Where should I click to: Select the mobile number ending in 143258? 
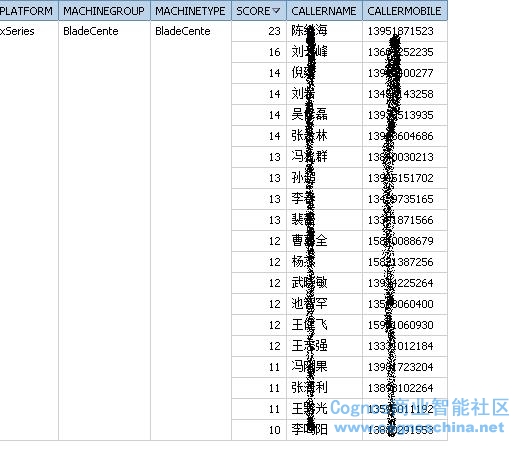pos(400,94)
